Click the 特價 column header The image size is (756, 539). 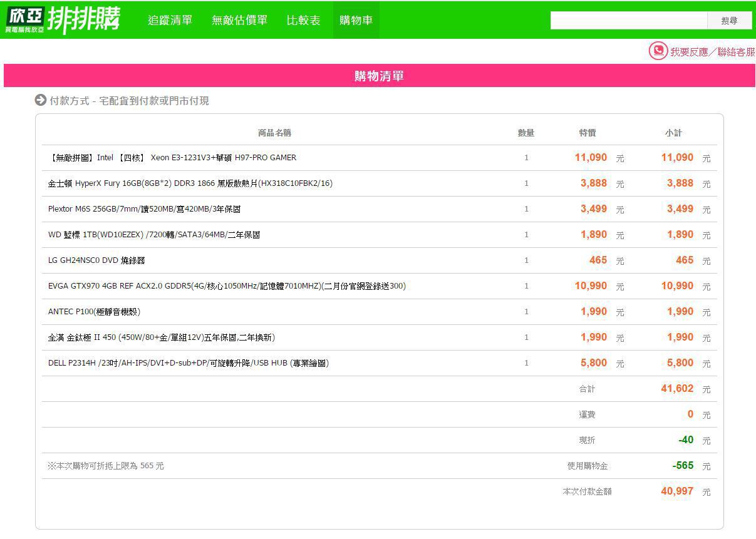(588, 133)
